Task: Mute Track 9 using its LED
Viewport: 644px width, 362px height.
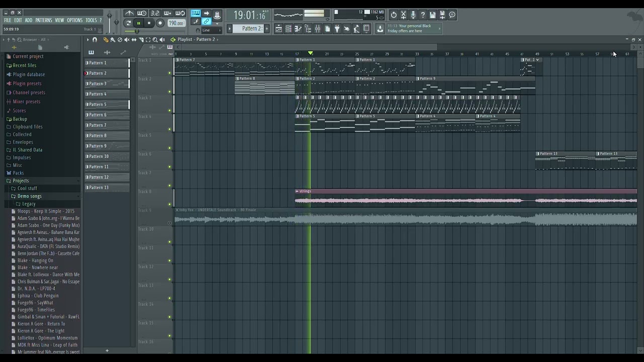Action: [x=170, y=223]
